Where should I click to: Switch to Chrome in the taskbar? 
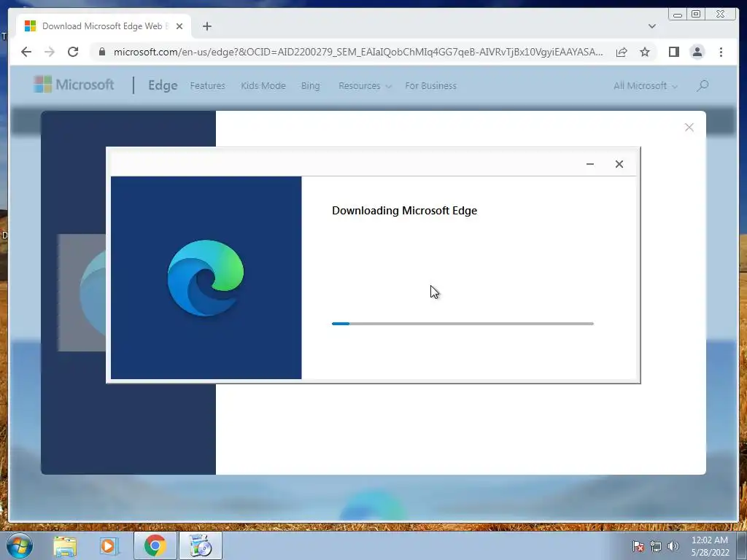[x=155, y=545]
